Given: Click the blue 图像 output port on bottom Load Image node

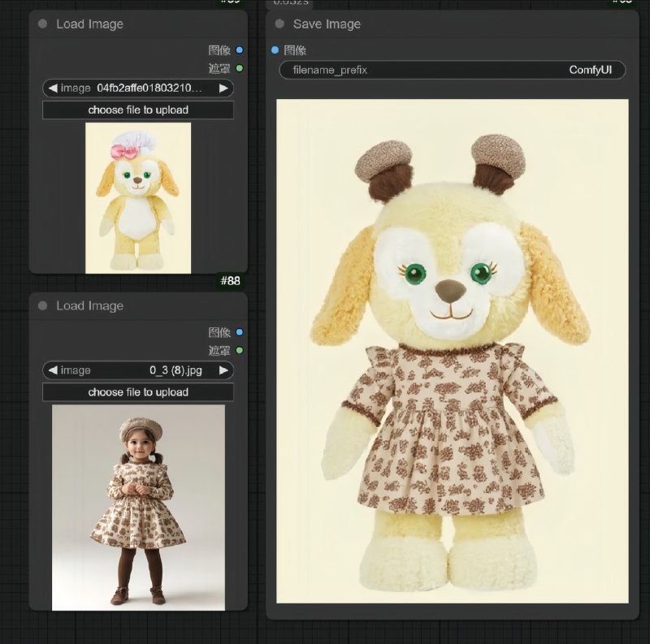Looking at the screenshot, I should 239,332.
